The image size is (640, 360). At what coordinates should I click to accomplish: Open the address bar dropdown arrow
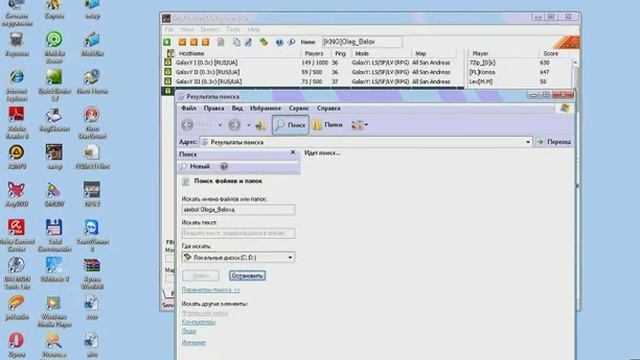click(528, 142)
